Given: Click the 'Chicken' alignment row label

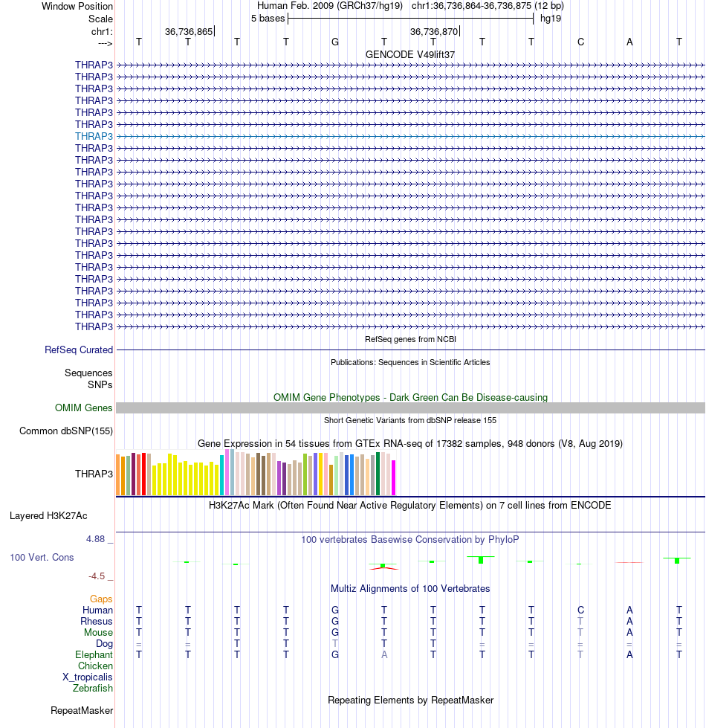Looking at the screenshot, I should (96, 666).
